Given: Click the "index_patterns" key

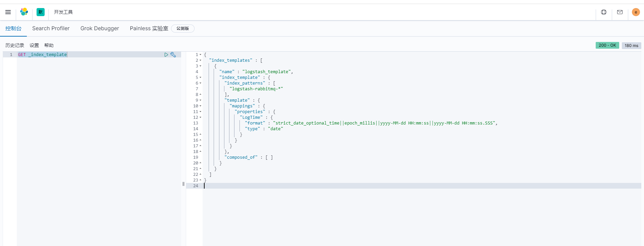Looking at the screenshot, I should tap(245, 83).
